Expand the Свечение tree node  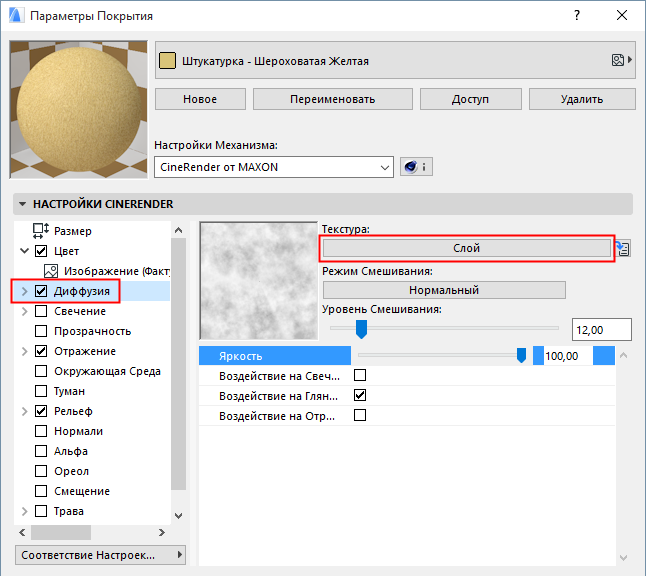(x=24, y=311)
